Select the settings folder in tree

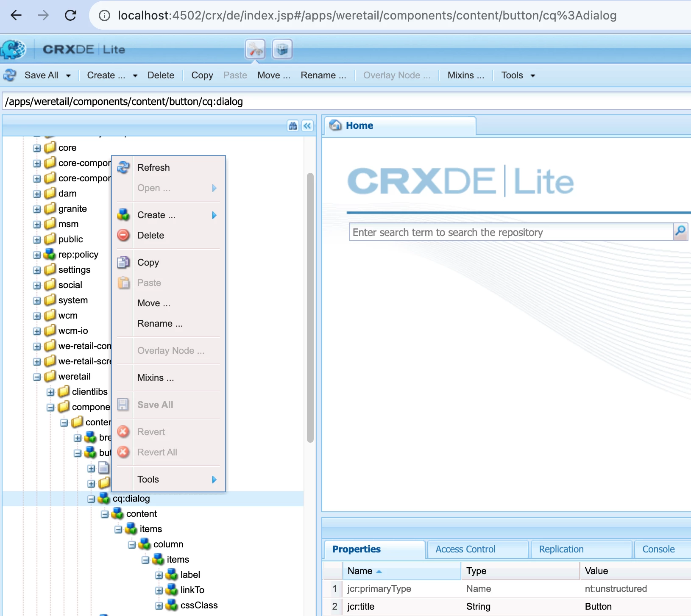click(x=74, y=269)
